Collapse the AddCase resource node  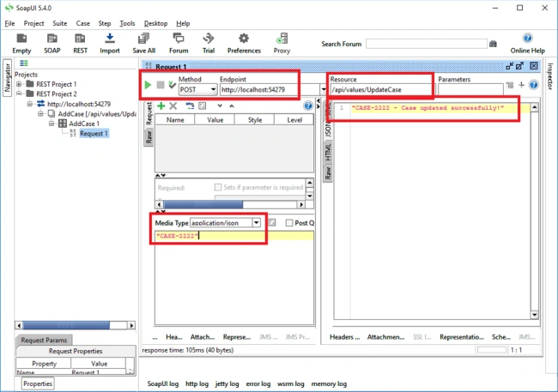coord(40,114)
